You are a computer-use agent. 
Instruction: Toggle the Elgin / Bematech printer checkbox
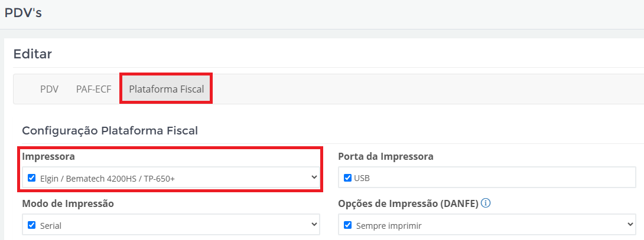point(32,177)
